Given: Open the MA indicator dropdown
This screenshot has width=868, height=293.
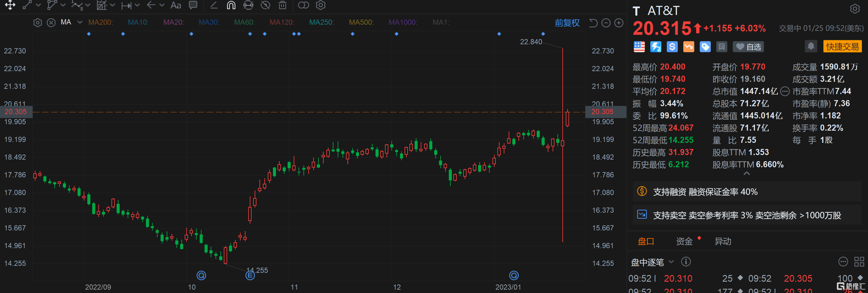Looking at the screenshot, I should pos(79,22).
